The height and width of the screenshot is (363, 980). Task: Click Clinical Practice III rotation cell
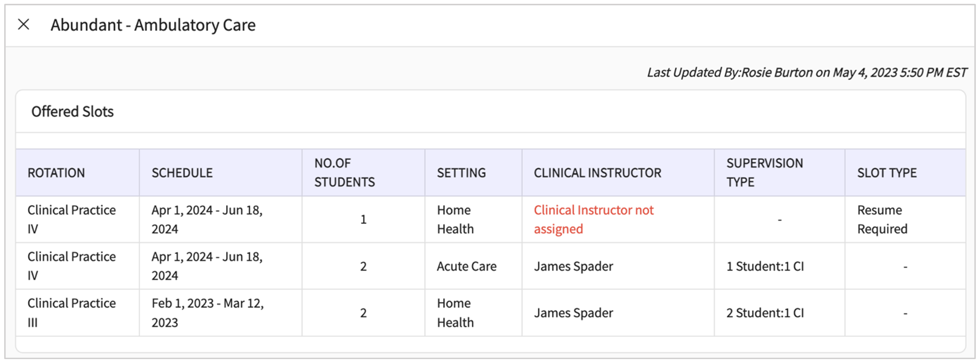pyautogui.click(x=72, y=313)
